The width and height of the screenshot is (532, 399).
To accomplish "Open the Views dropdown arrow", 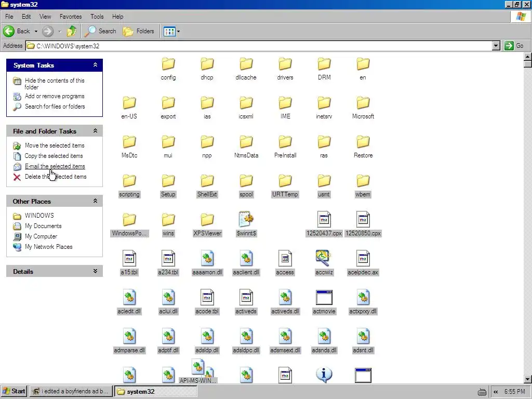I will tap(179, 32).
